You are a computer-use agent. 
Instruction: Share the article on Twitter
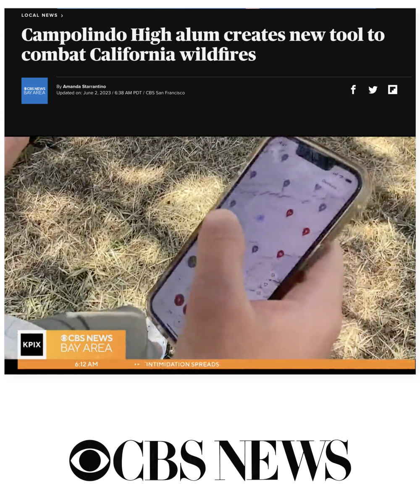coord(373,89)
